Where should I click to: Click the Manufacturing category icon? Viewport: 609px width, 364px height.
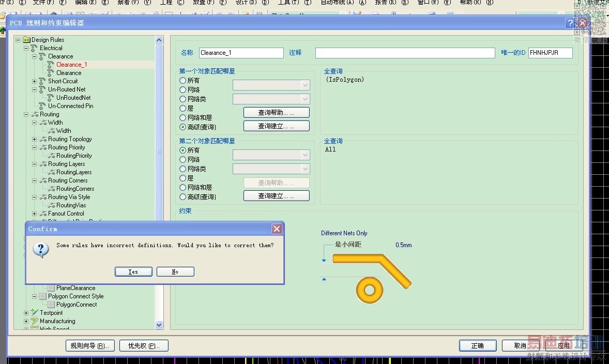coord(35,321)
